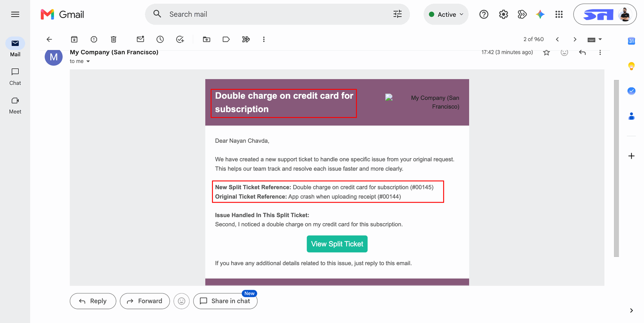The image size is (644, 323).
Task: Go to the older email arrow
Action: 575,40
